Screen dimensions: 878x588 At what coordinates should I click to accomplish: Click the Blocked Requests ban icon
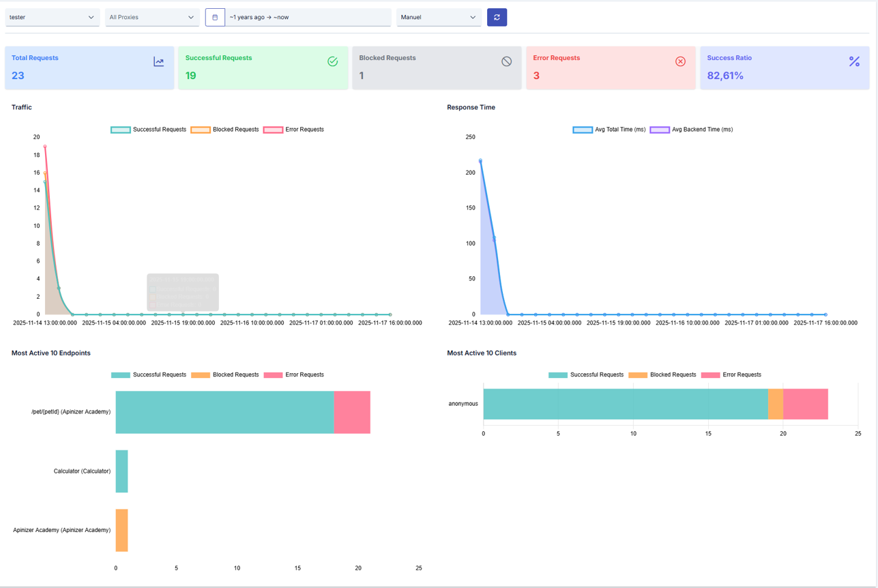point(506,62)
